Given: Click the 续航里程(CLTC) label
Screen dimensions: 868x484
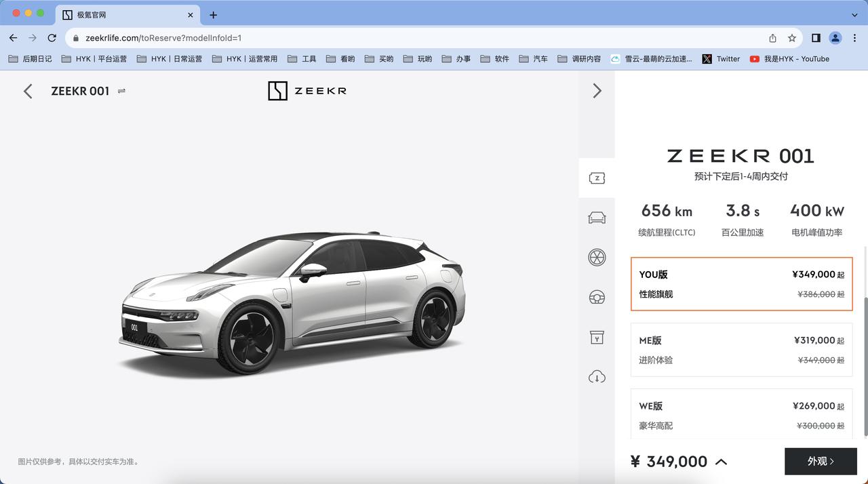Looking at the screenshot, I should [x=667, y=233].
